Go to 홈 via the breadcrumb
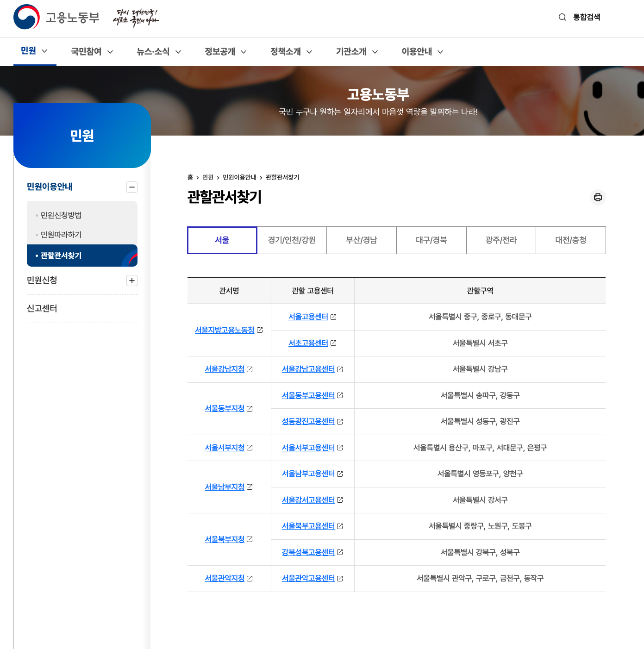This screenshot has width=644, height=649. [190, 177]
